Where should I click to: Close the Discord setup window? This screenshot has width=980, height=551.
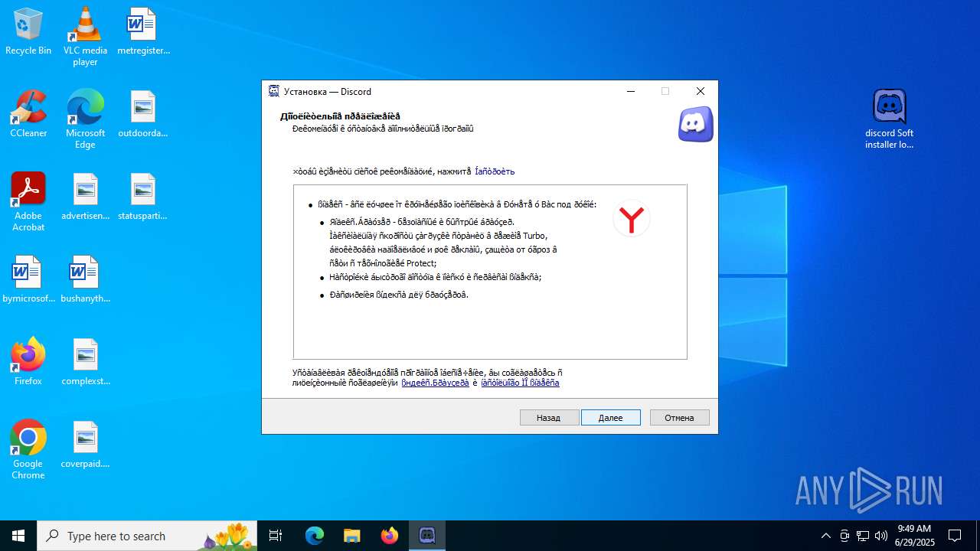click(x=700, y=91)
